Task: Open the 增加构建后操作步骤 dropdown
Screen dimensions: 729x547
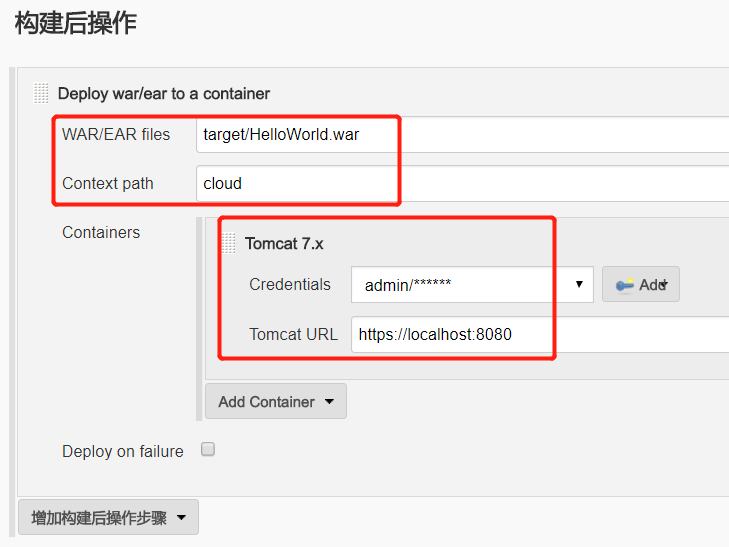Action: pos(108,518)
